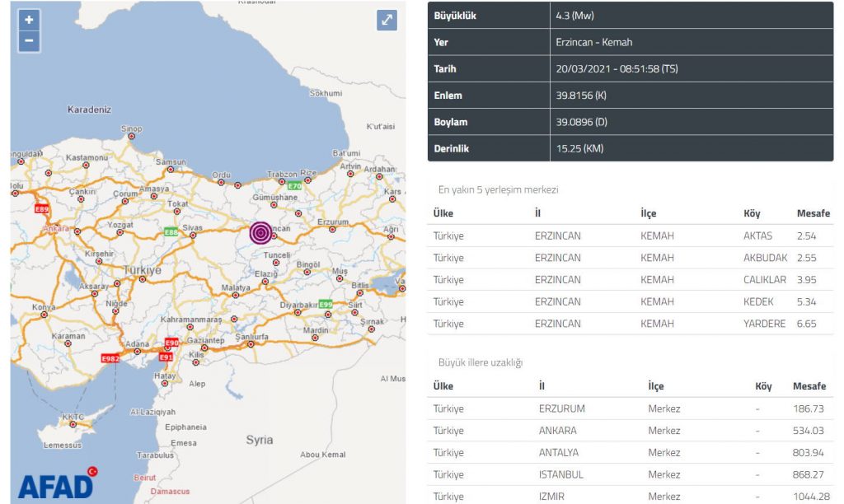
Task: Click the purple earthquake epicenter marker
Action: pyautogui.click(x=260, y=233)
